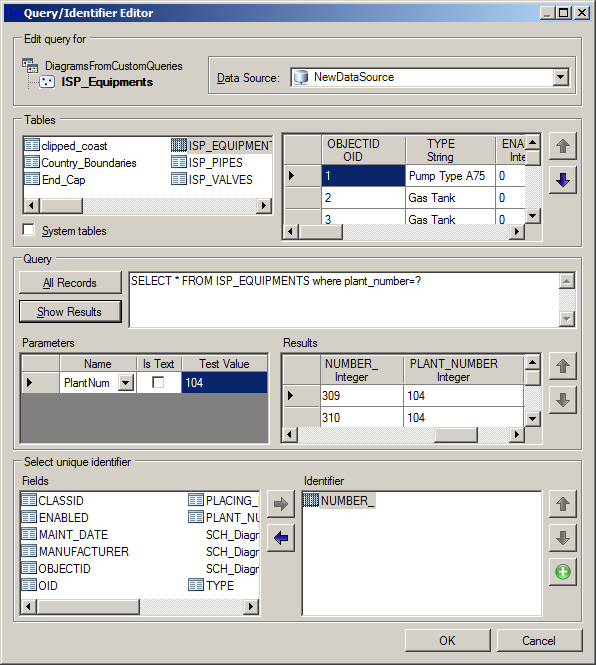Image resolution: width=596 pixels, height=665 pixels.
Task: Select OID field in Fields list
Action: tap(39, 585)
